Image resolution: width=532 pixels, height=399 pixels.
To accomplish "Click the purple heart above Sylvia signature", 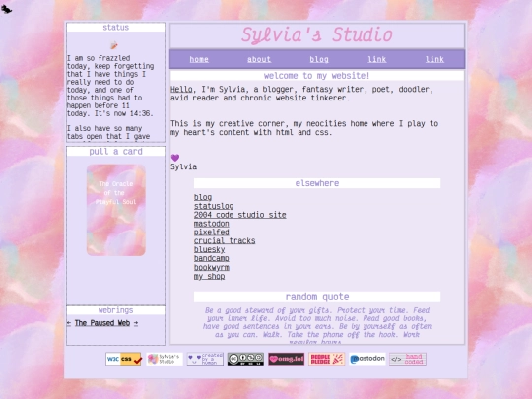I will click(x=175, y=158).
